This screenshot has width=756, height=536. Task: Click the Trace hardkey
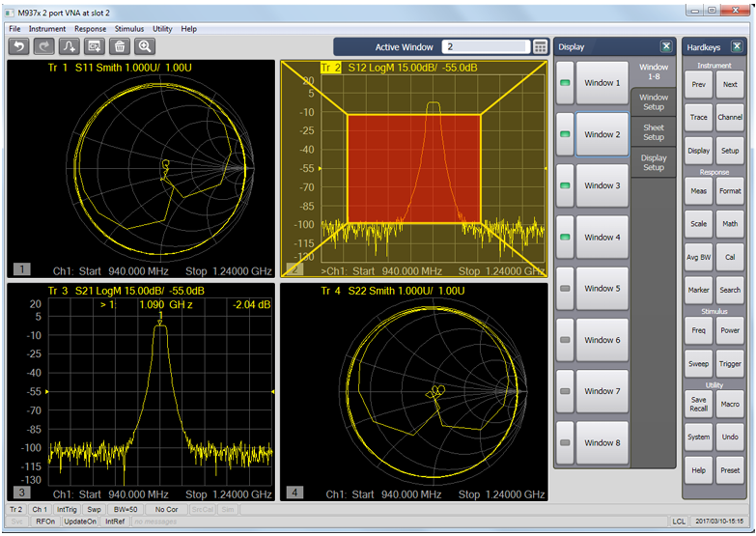click(699, 117)
